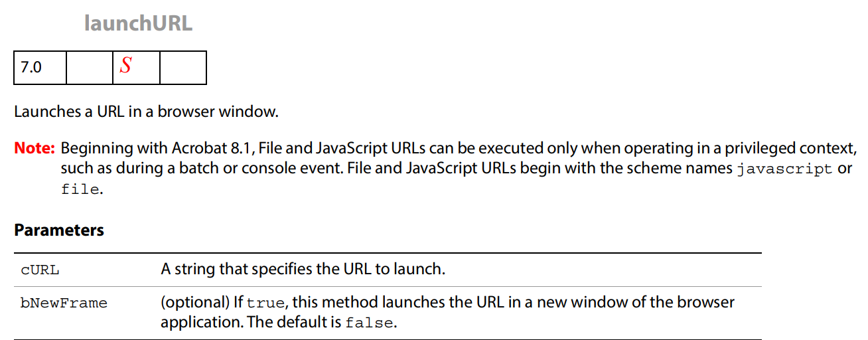Click the 'true' code word
Screen dimensions: 868x340
tap(265, 303)
